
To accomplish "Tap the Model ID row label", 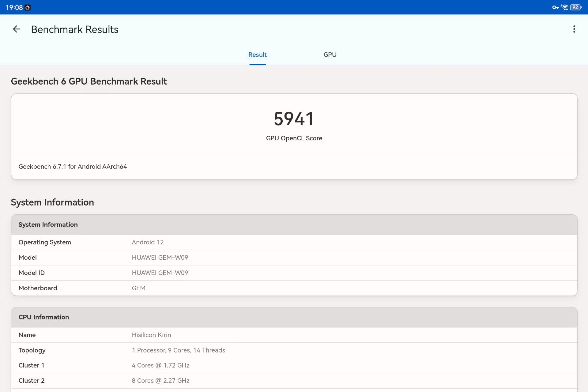I will [x=32, y=273].
